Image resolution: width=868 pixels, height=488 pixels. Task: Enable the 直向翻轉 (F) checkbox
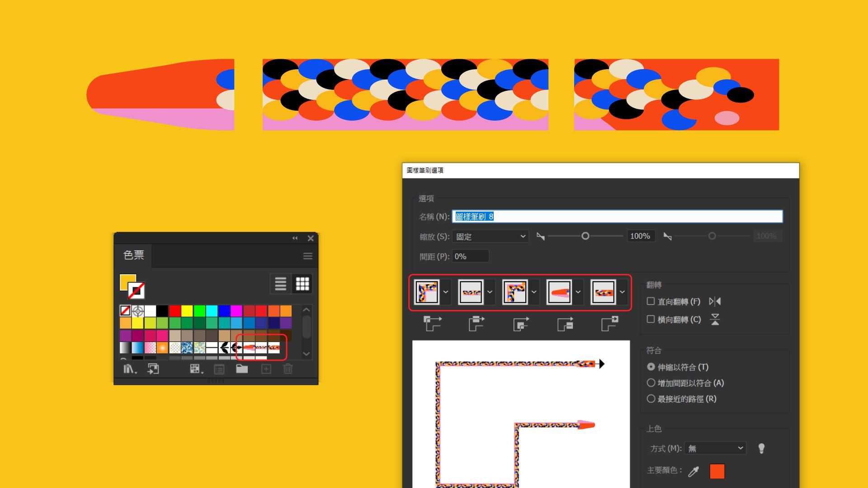point(651,301)
